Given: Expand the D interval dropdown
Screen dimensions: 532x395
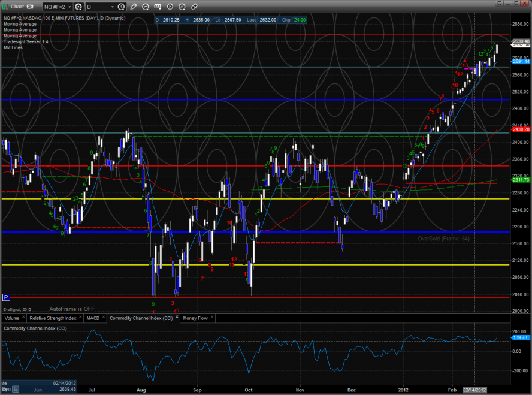Looking at the screenshot, I should click(112, 7).
